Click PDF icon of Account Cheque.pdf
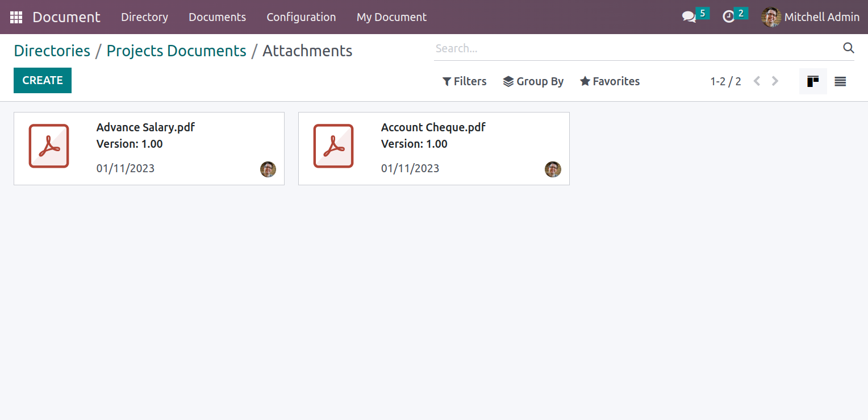The height and width of the screenshot is (420, 868). tap(333, 146)
